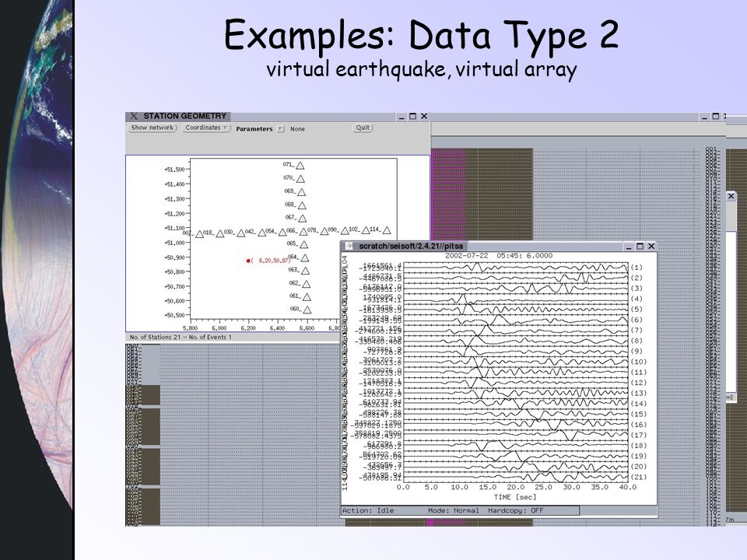Select station triangle 078
The width and height of the screenshot is (747, 560).
tap(324, 231)
